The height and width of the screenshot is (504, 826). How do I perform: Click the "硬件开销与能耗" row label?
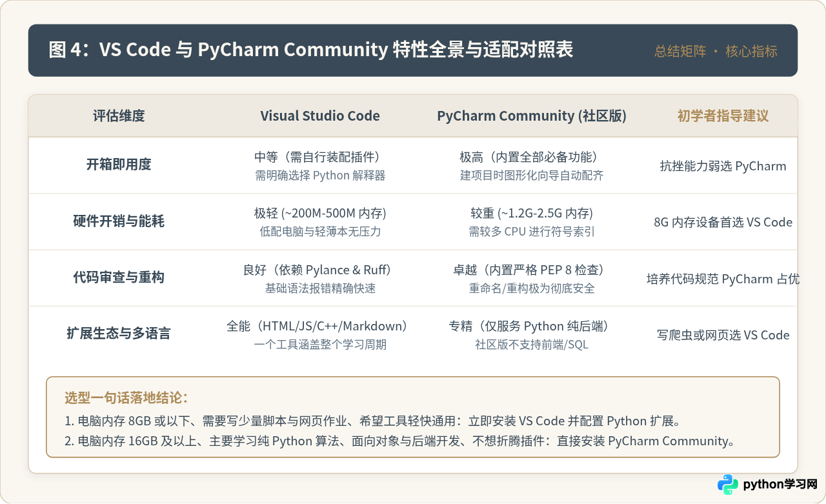point(119,221)
